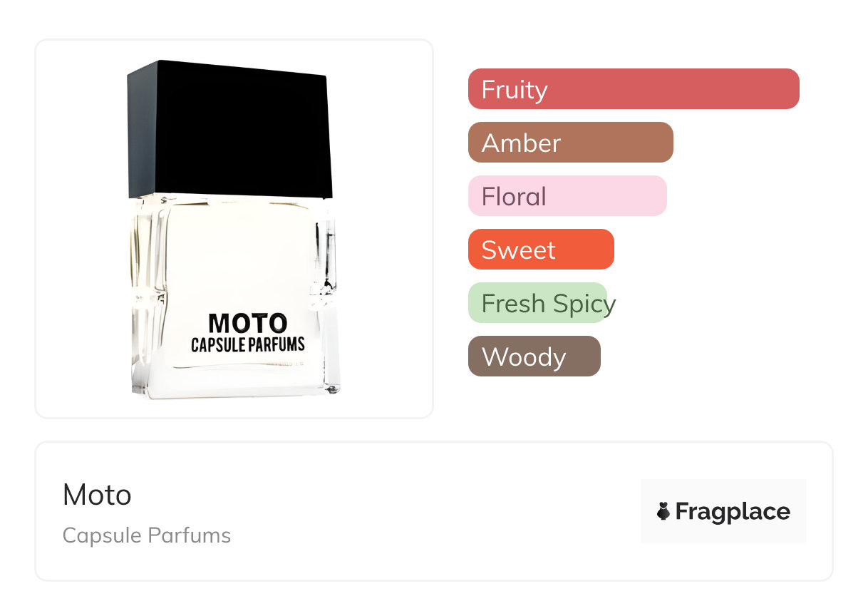This screenshot has width=868, height=616.
Task: Open the Capsule Parfums brand link
Action: [x=147, y=535]
